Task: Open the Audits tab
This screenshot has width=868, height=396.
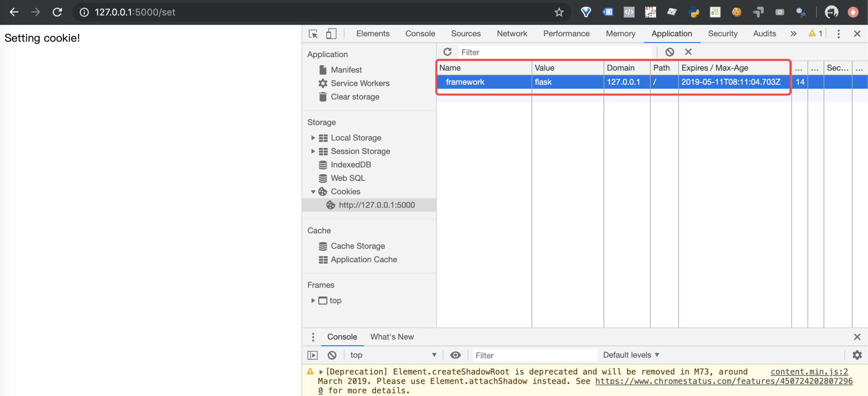Action: [x=765, y=33]
